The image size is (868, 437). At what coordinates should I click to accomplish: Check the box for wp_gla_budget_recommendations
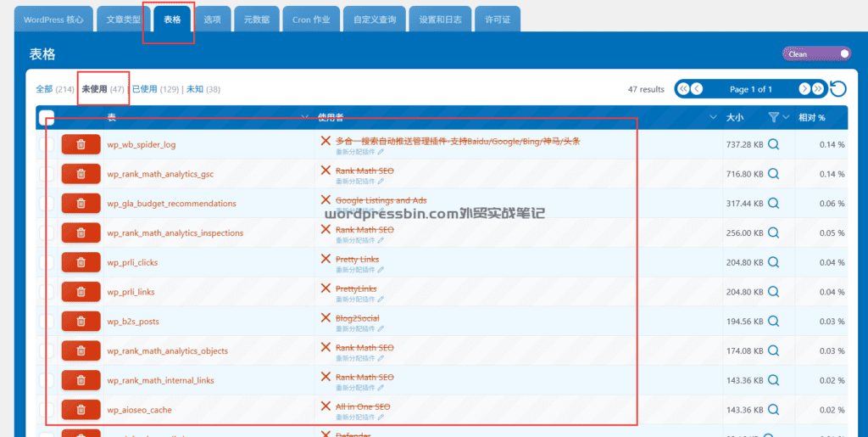pyautogui.click(x=47, y=204)
